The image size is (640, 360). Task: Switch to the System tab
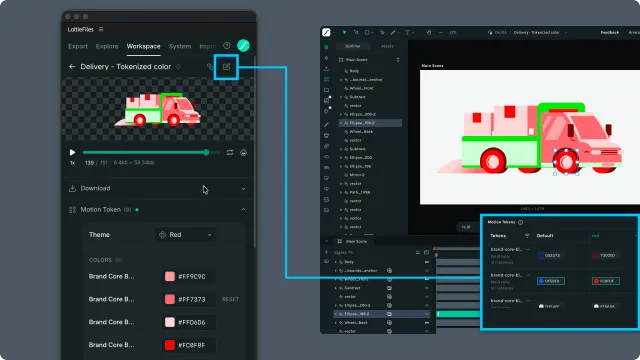180,46
